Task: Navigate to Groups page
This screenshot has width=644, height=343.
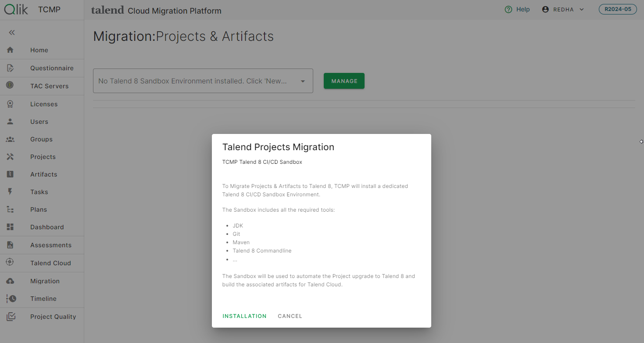Action: [x=42, y=139]
